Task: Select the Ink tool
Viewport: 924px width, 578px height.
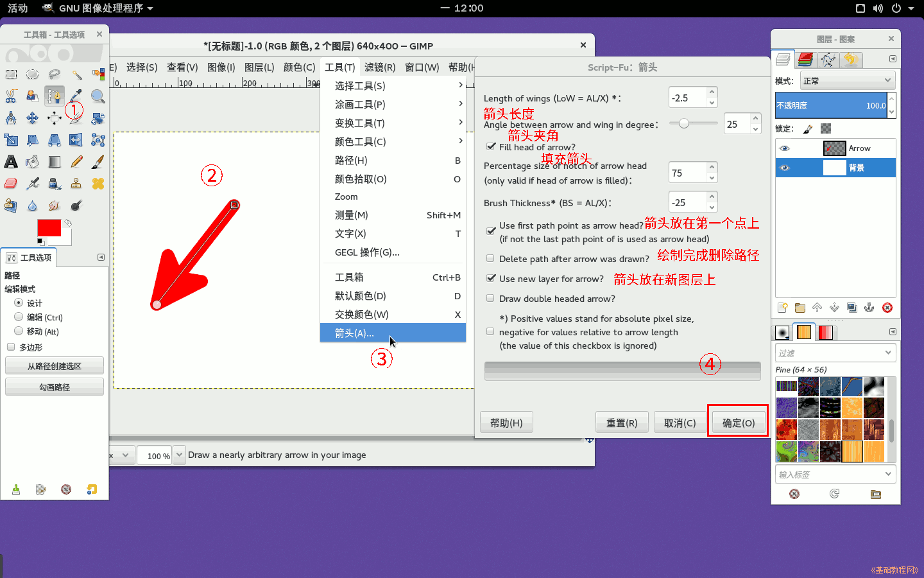Action: point(55,184)
